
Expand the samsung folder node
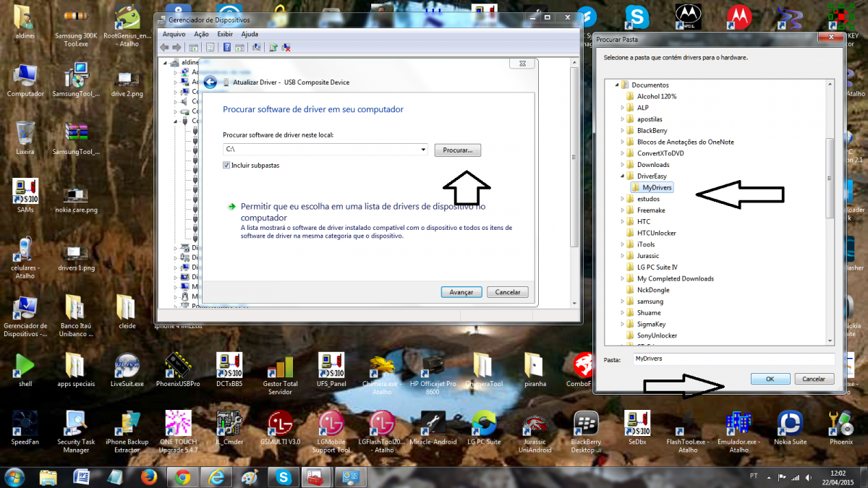point(622,301)
